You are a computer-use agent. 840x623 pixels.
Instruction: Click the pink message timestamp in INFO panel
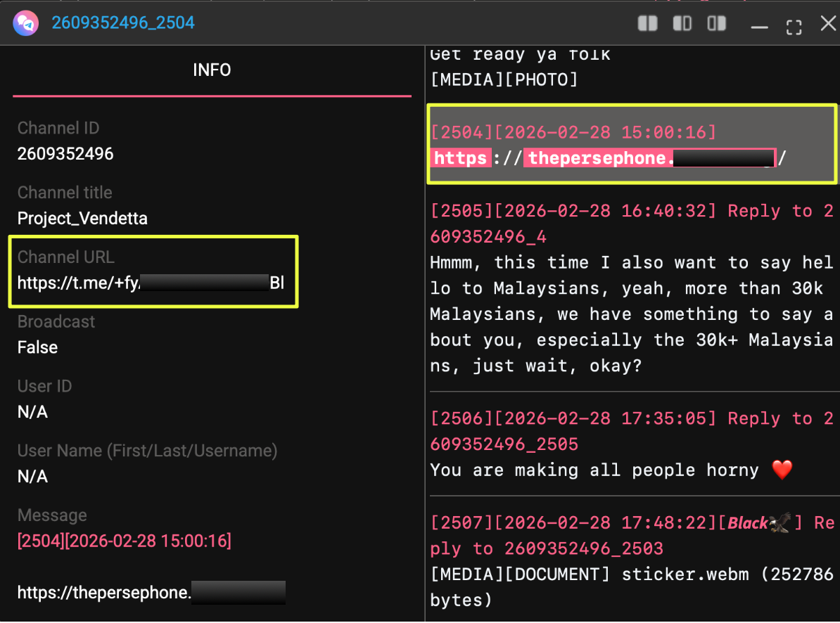[124, 541]
